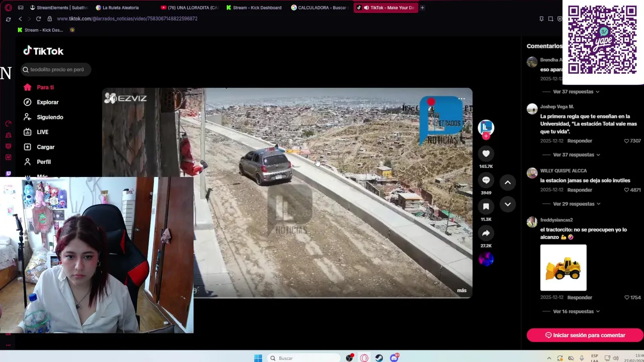Switch to Stream - Kick Dashboard tab
644x362 pixels.
(x=255, y=8)
